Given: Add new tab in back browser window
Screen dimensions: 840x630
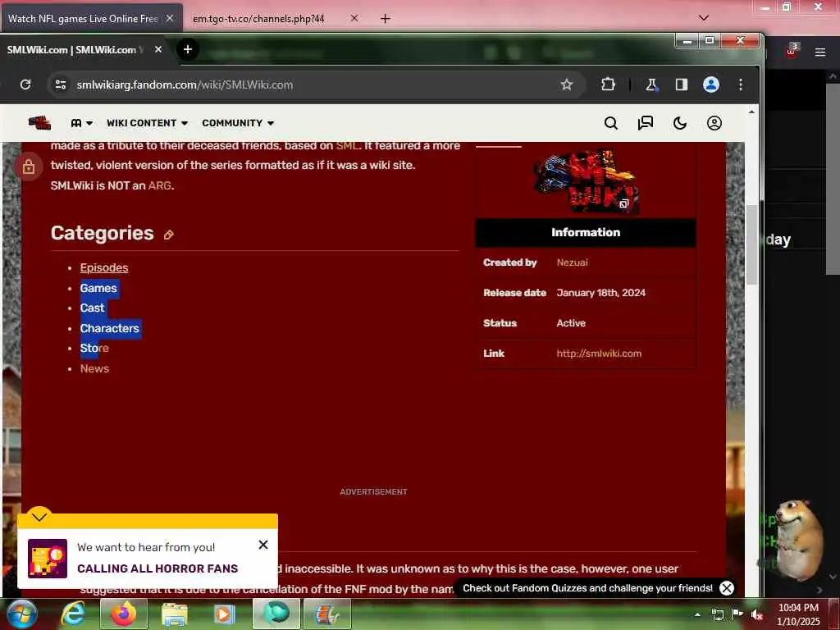Looking at the screenshot, I should (x=385, y=19).
